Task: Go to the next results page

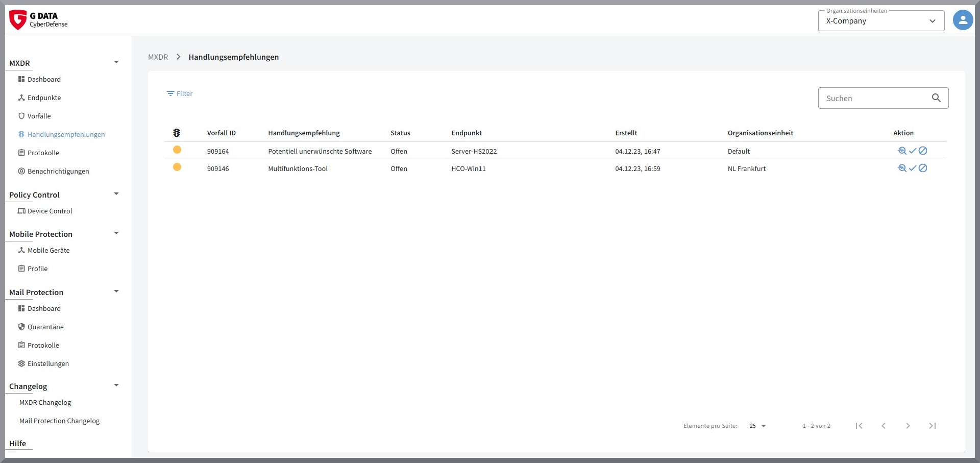Action: coord(908,426)
